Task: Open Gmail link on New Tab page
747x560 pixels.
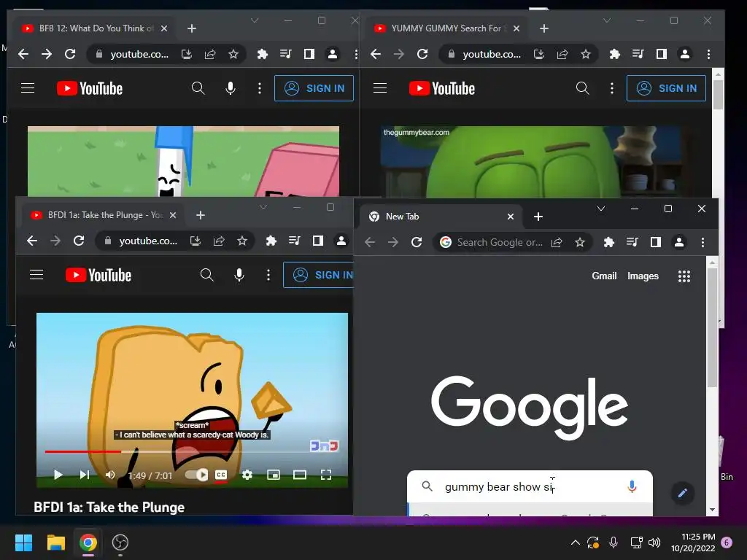Action: pyautogui.click(x=604, y=276)
